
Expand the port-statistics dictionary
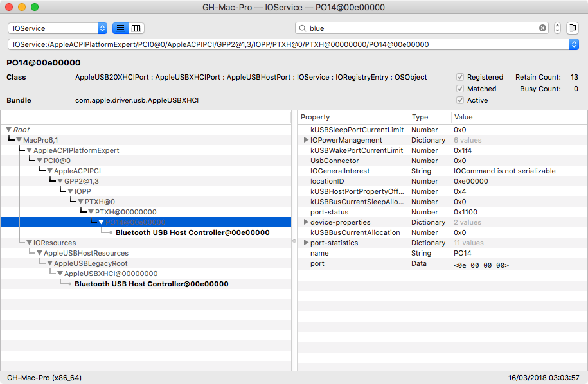coord(306,243)
